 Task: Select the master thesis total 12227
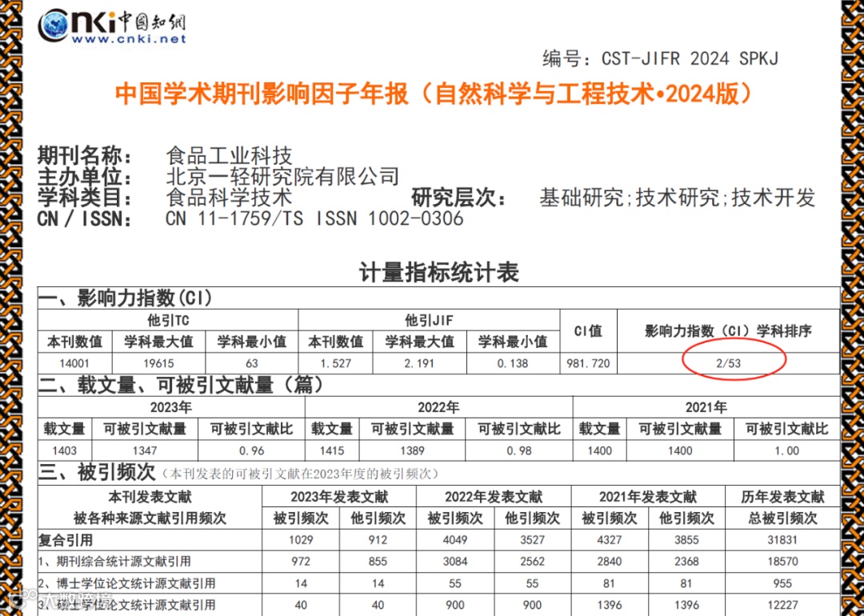(782, 605)
